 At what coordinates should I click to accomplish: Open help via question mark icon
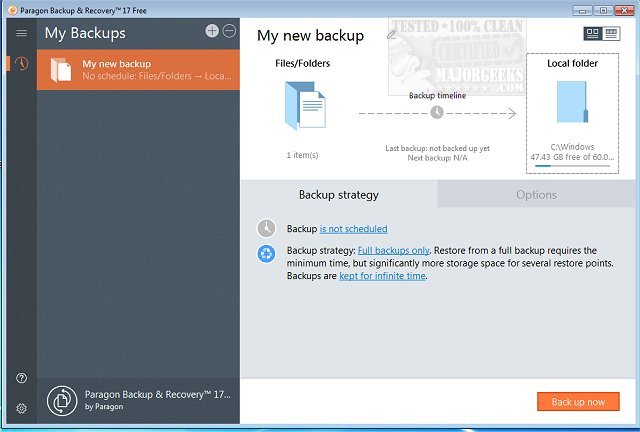pyautogui.click(x=21, y=378)
